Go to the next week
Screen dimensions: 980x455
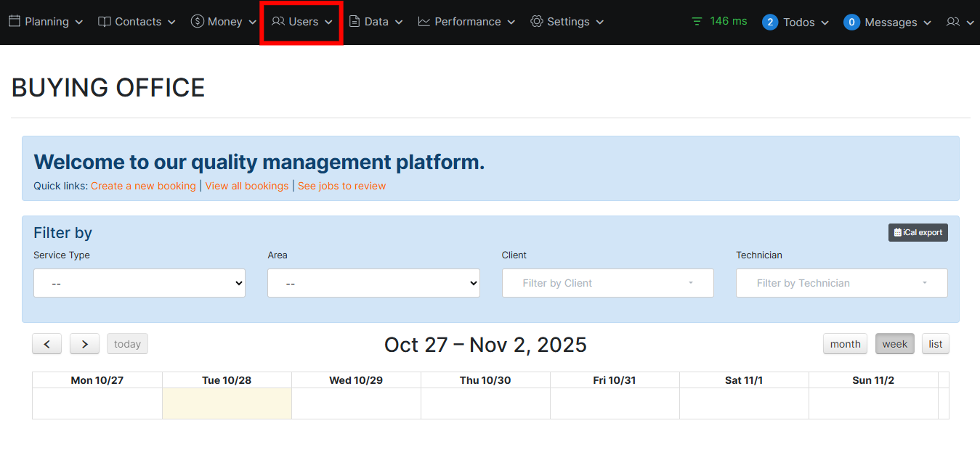84,344
